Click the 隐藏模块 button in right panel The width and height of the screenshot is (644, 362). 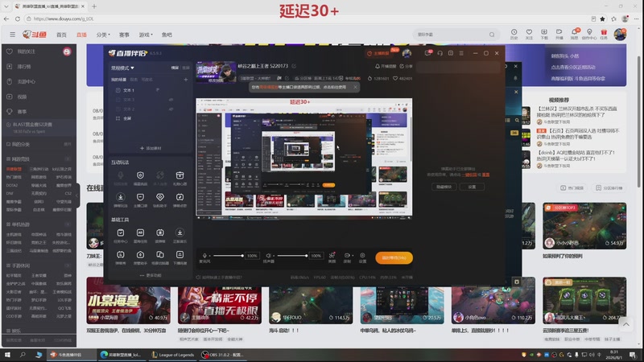444,187
